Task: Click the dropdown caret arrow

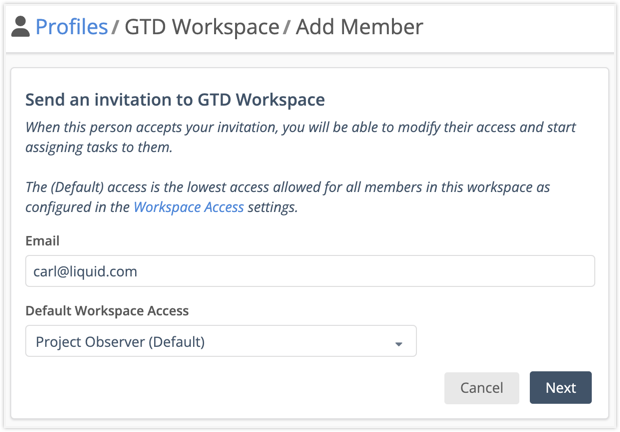Action: click(x=398, y=343)
